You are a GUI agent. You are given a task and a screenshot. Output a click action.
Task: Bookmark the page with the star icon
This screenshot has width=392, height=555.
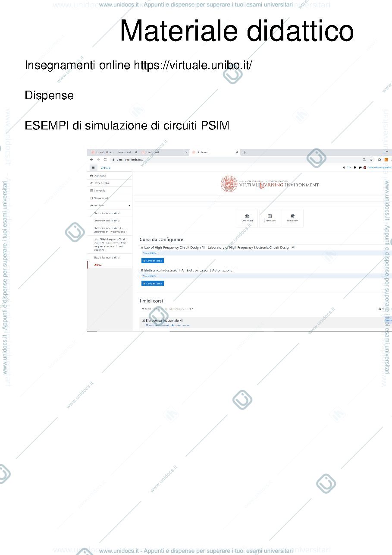(x=371, y=159)
